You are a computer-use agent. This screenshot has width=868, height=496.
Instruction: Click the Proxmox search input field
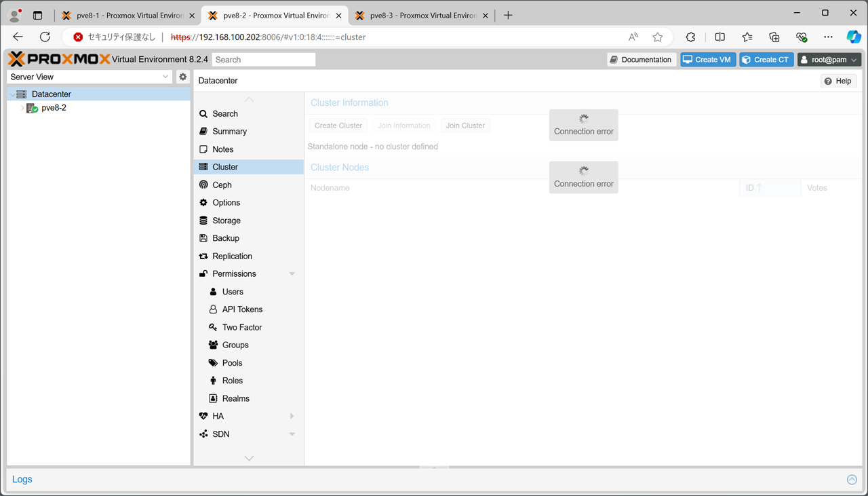[264, 60]
